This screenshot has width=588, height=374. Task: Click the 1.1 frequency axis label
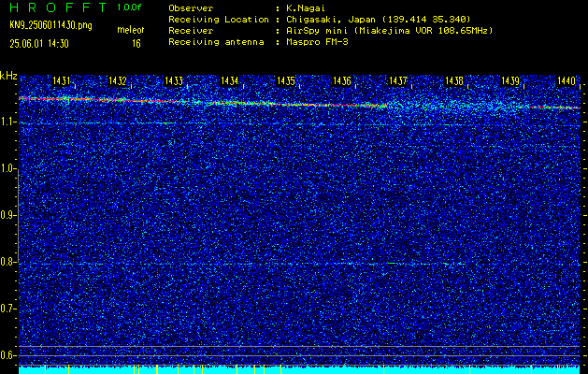point(7,122)
